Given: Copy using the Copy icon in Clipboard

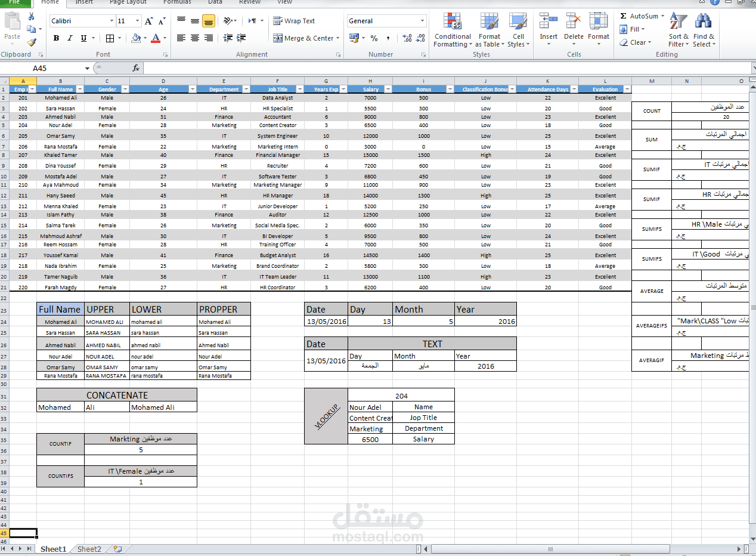Looking at the screenshot, I should (x=31, y=29).
